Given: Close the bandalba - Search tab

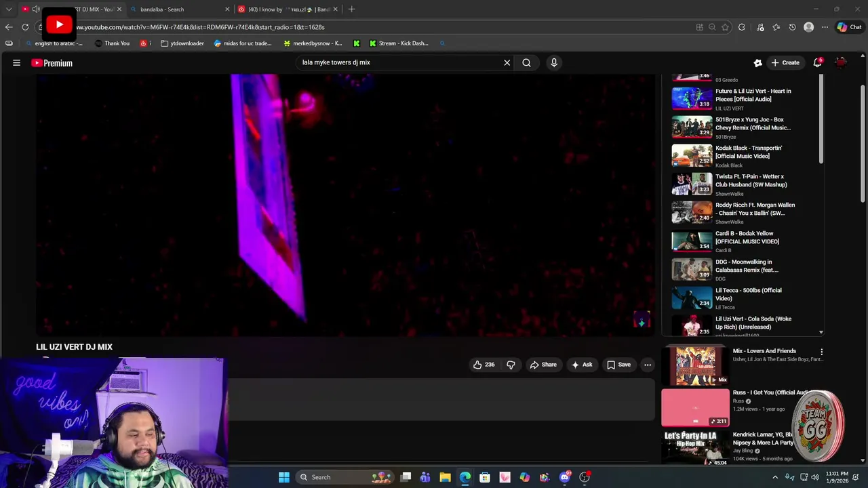Looking at the screenshot, I should tap(227, 9).
